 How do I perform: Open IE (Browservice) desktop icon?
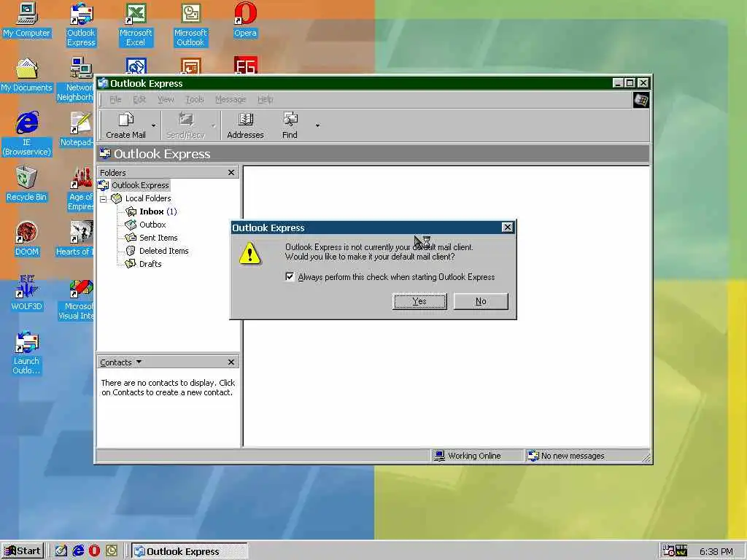tap(27, 134)
